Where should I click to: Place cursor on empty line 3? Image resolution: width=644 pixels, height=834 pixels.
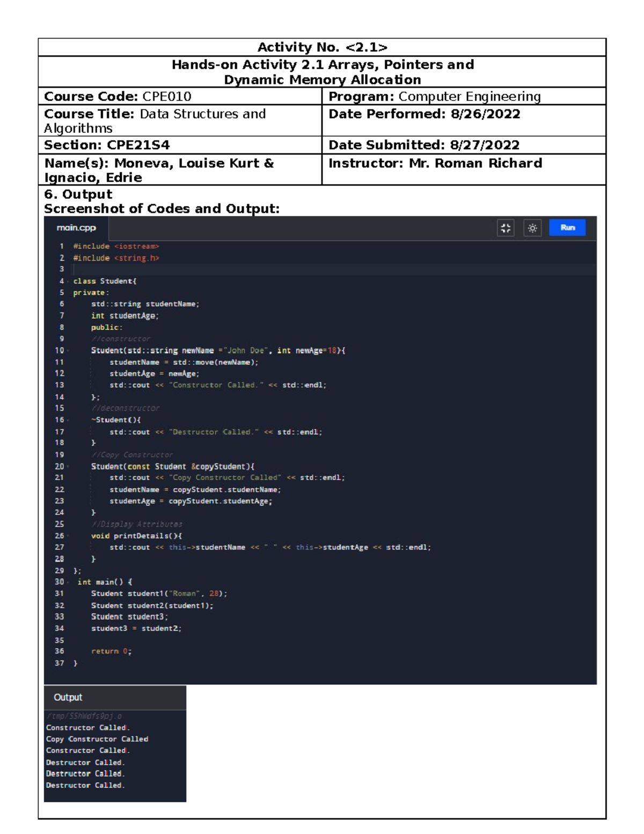point(215,269)
